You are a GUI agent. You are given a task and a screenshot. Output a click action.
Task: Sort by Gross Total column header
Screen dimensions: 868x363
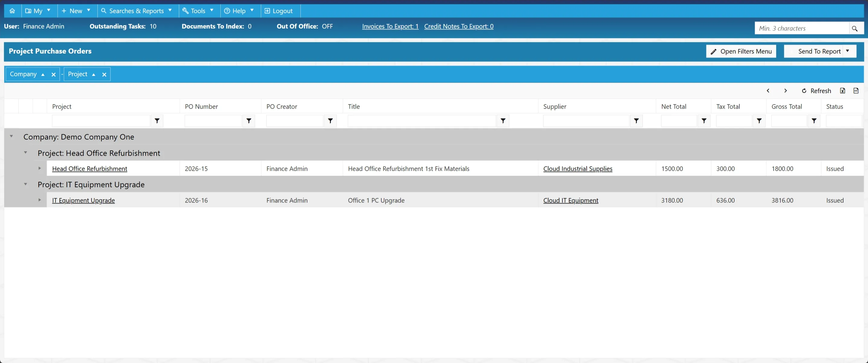[786, 107]
